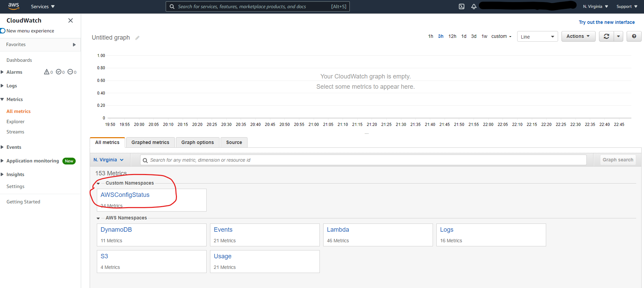Click the metric search input field

[363, 160]
